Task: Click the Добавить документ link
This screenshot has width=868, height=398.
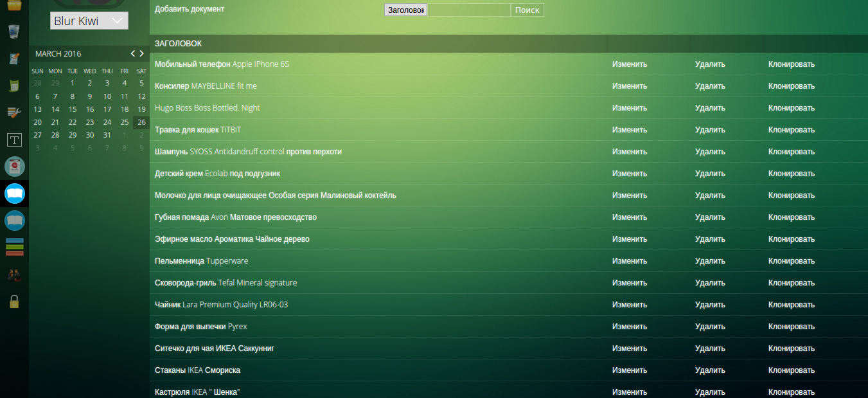Action: pyautogui.click(x=190, y=9)
